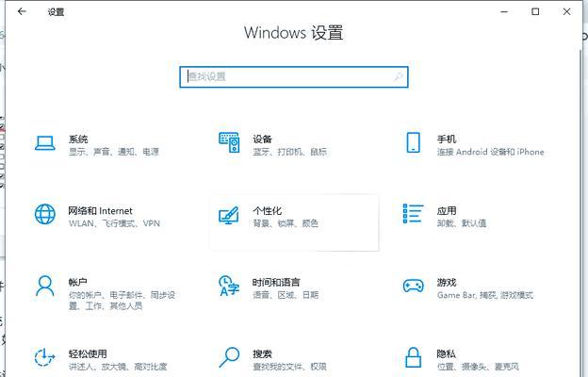This screenshot has width=588, height=377.
Task: Click the Gaming controller icon
Action: pos(414,287)
